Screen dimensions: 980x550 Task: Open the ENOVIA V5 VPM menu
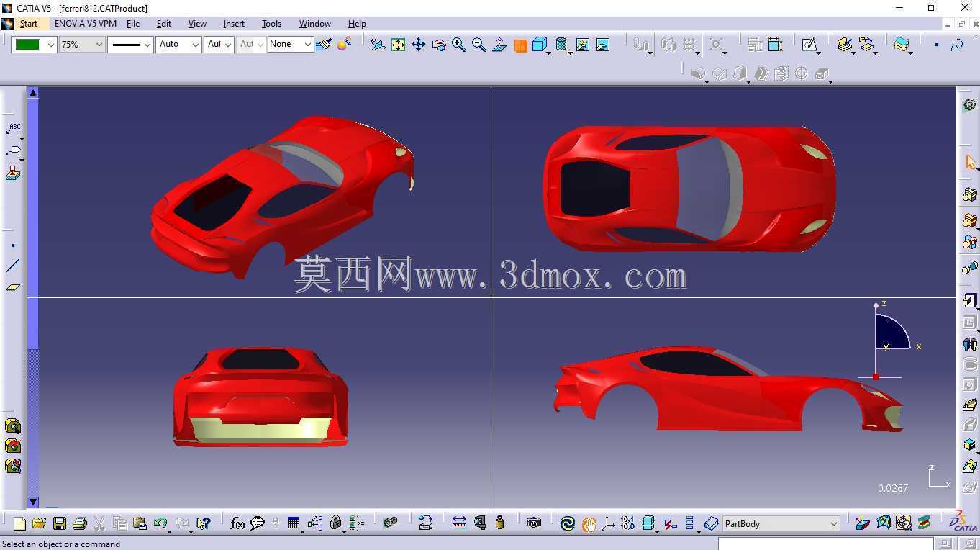pyautogui.click(x=85, y=24)
